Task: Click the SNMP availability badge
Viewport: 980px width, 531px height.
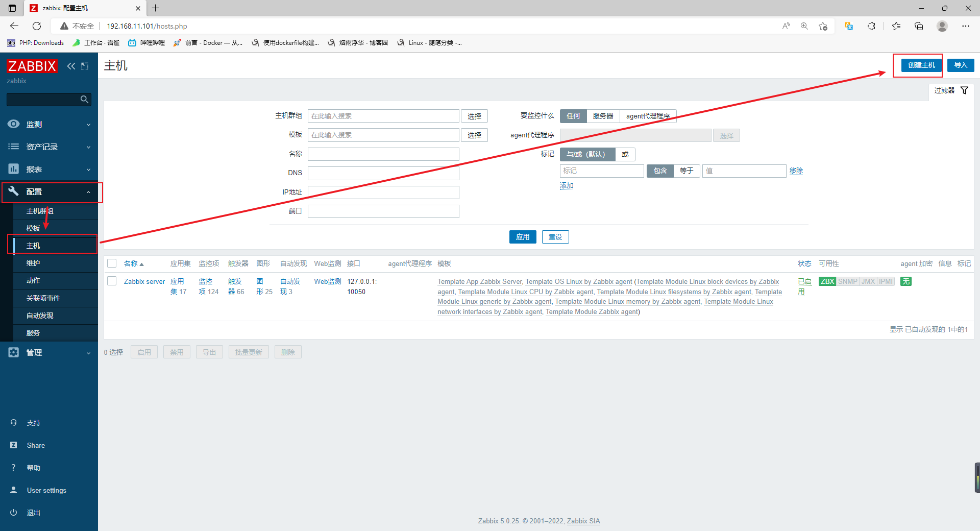Action: click(848, 281)
